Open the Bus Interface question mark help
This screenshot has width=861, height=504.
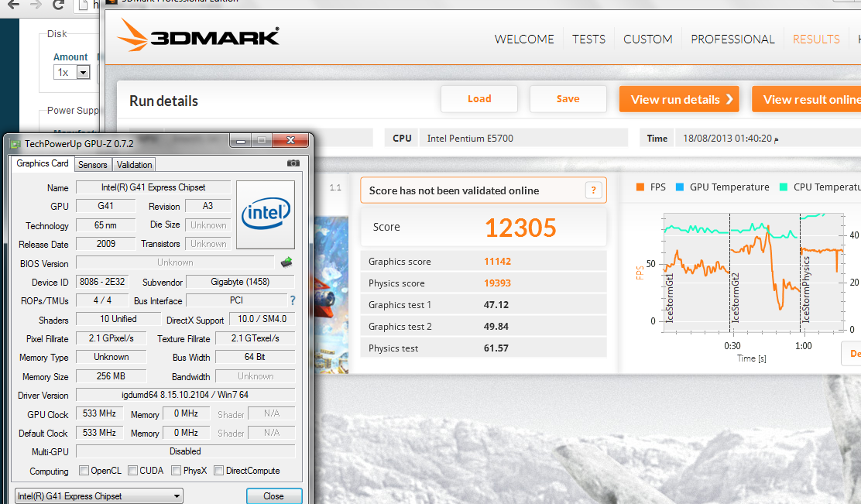[293, 300]
